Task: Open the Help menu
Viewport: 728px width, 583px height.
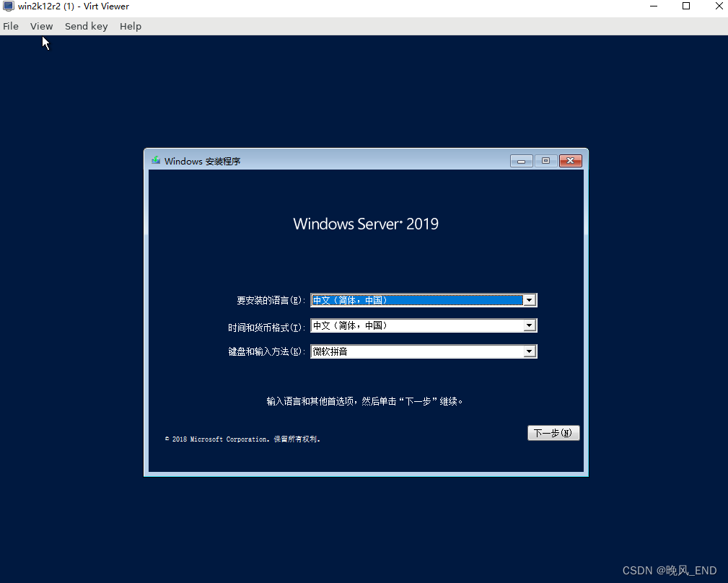Action: tap(131, 26)
